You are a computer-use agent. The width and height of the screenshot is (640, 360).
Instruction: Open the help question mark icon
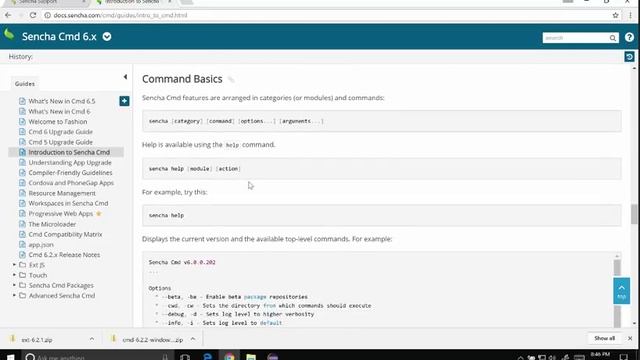629,37
